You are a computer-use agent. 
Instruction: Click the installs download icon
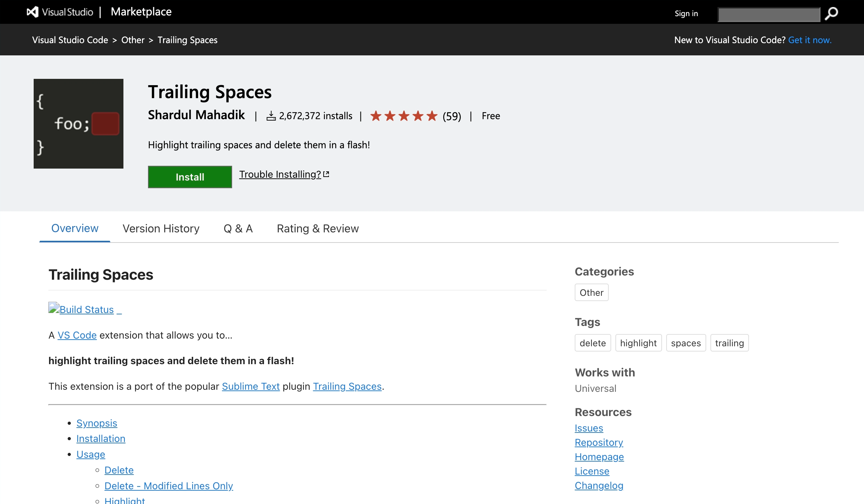point(271,116)
